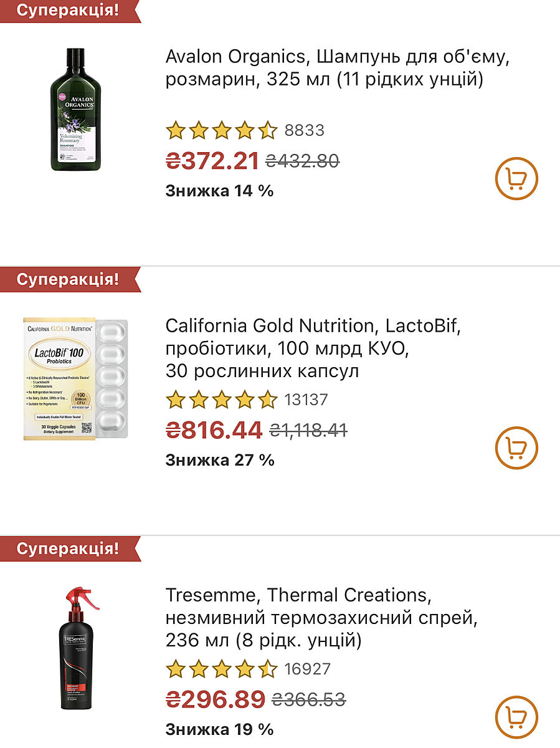Screen dimensions: 560x748
Task: Tap the ₴372.21 sale price
Action: [212, 161]
